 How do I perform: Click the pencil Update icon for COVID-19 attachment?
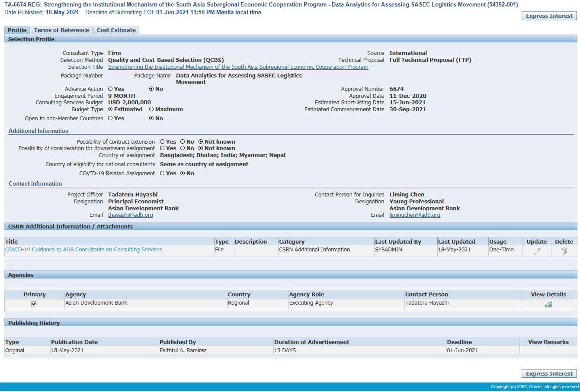(x=537, y=251)
